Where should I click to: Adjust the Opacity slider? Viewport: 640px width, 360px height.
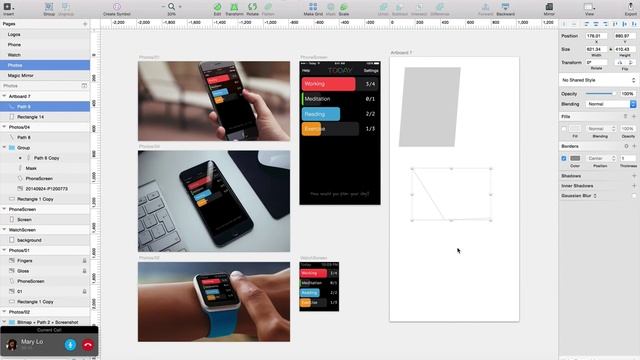[x=601, y=94]
